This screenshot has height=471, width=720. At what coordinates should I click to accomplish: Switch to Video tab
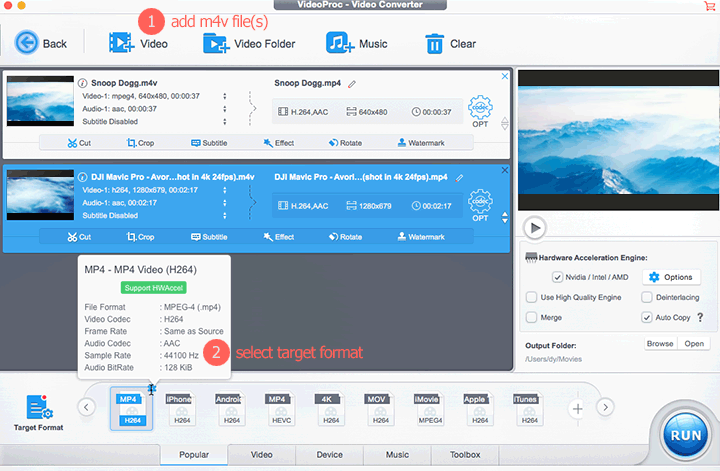[x=262, y=455]
